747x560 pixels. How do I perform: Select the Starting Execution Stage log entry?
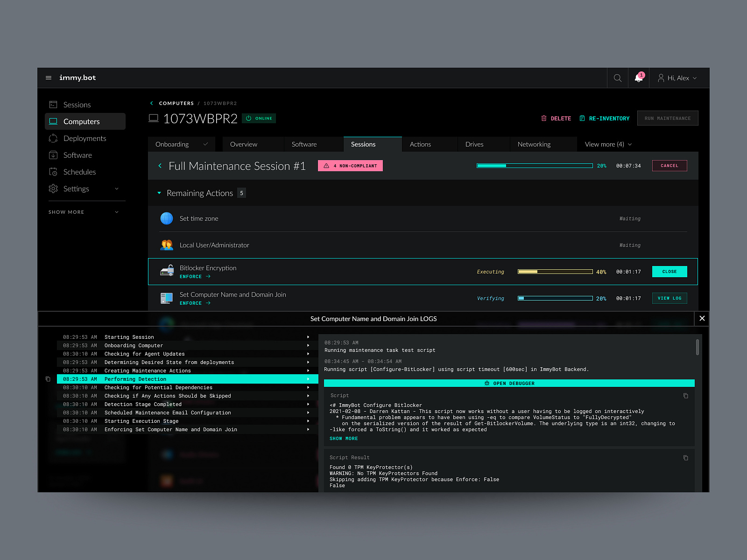pos(141,421)
